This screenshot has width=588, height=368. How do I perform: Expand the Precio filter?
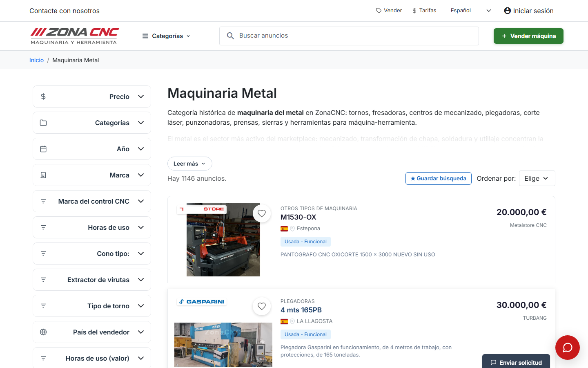(x=92, y=96)
